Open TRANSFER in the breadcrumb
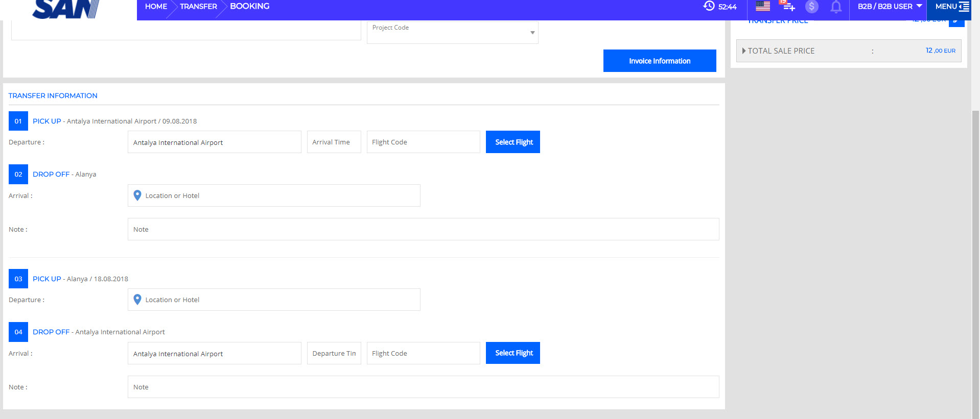980x419 pixels. point(198,7)
